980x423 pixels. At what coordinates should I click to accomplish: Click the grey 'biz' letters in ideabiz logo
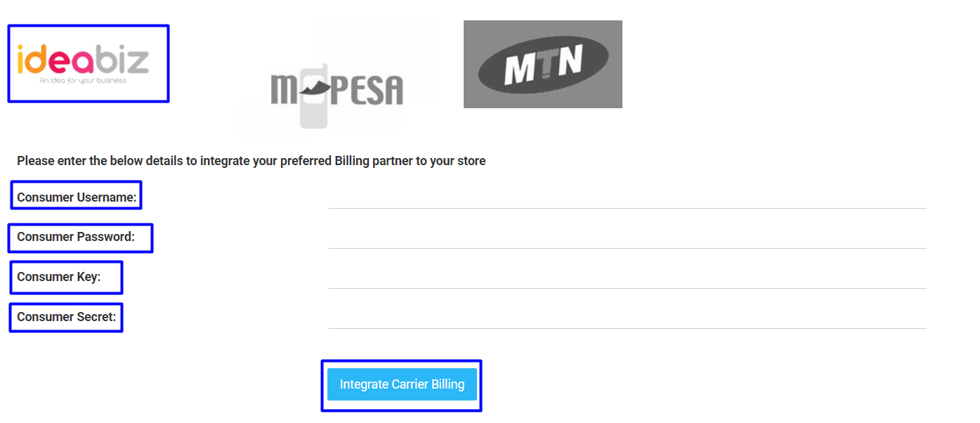[122, 59]
